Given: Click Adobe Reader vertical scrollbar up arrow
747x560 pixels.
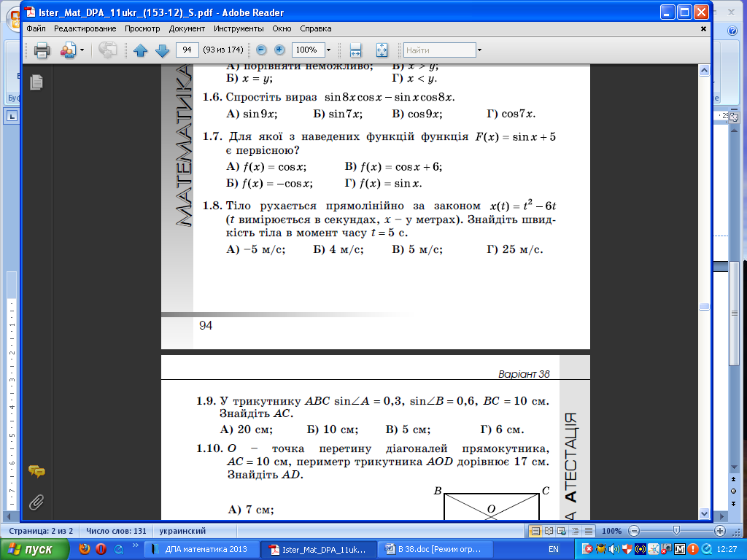Looking at the screenshot, I should coord(705,71).
